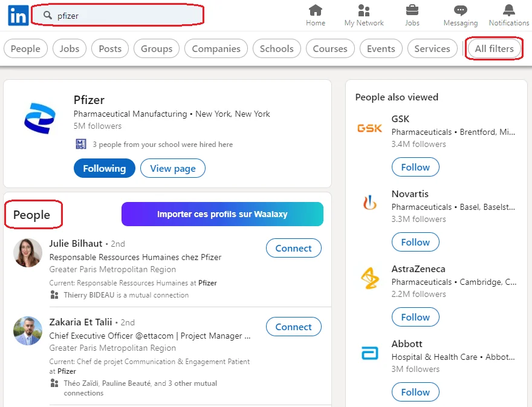This screenshot has height=407, width=532.
Task: Open the All filters panel
Action: point(494,48)
